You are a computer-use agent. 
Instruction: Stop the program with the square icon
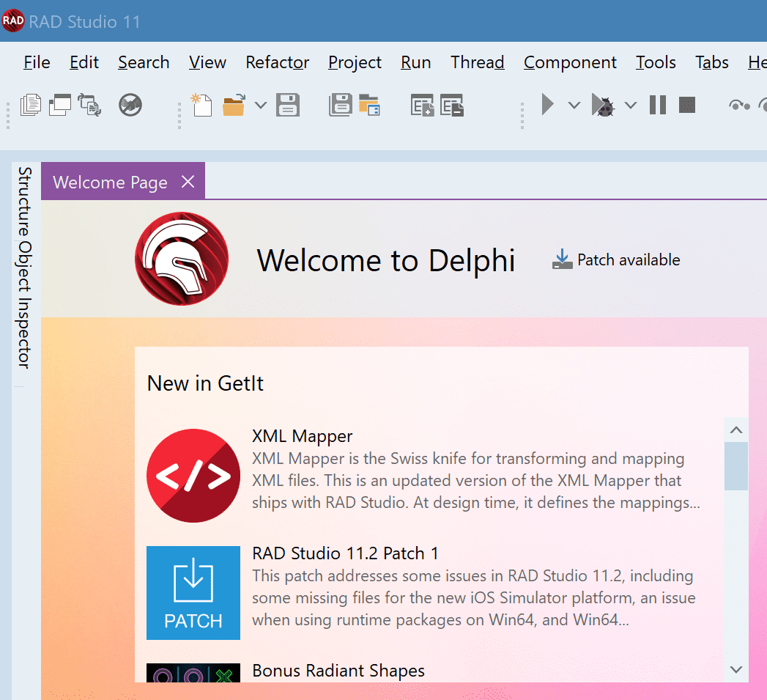click(686, 105)
